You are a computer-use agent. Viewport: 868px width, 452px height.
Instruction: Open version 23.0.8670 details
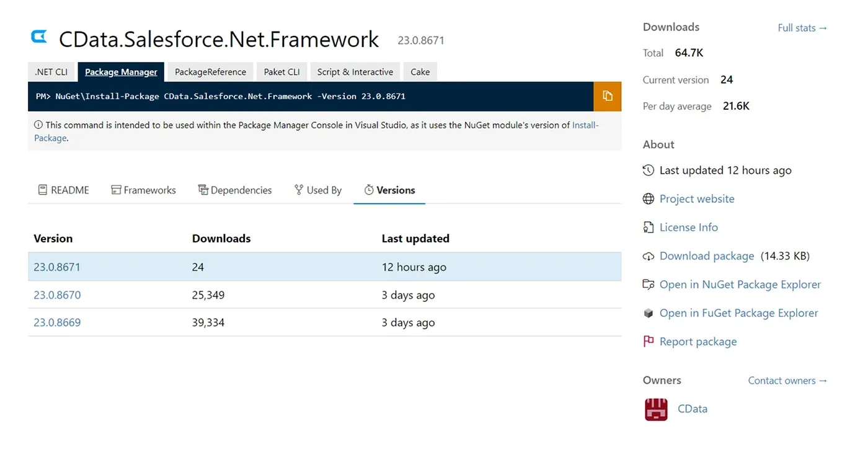click(x=57, y=295)
